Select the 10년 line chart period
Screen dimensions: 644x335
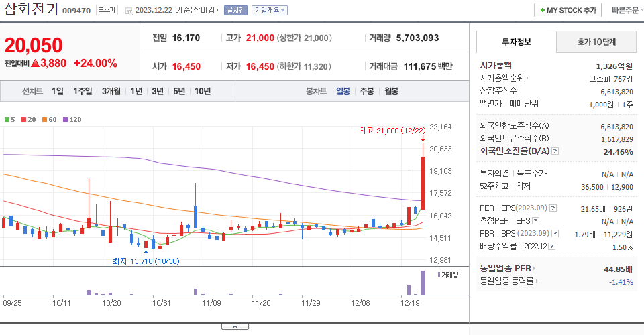tap(203, 91)
